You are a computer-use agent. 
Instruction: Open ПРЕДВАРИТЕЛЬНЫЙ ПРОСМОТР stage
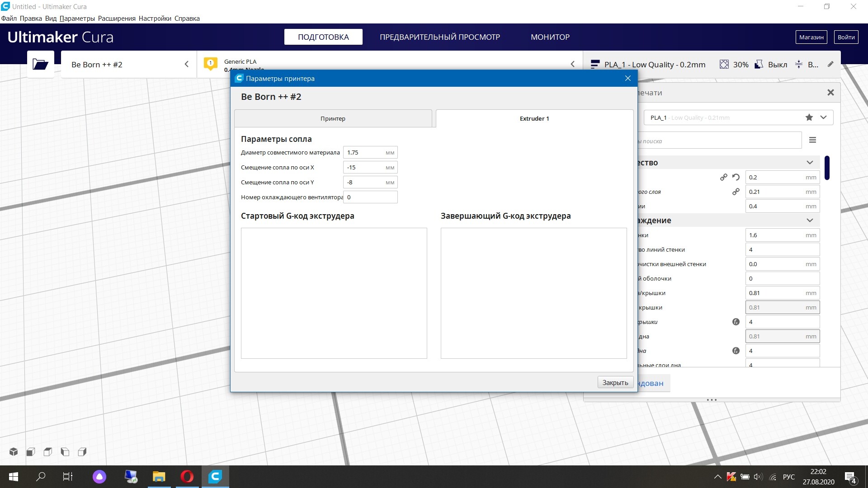[x=439, y=37]
